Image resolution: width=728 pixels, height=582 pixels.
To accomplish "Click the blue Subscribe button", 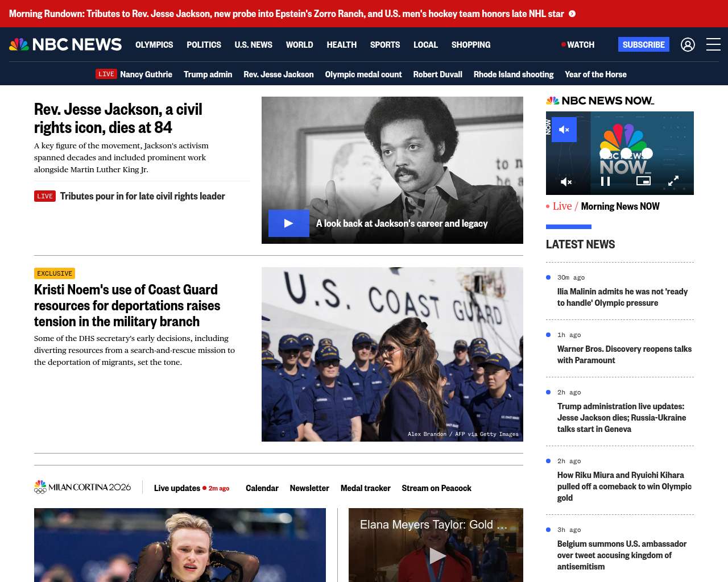I will tap(643, 44).
